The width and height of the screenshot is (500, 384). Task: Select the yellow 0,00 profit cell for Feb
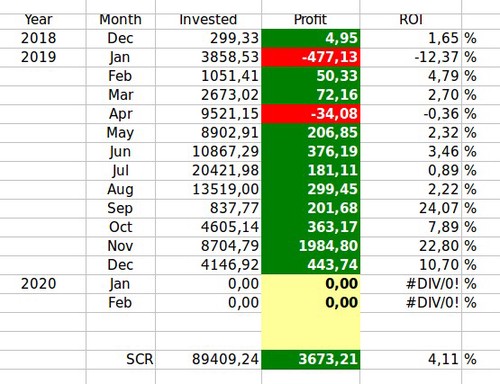(x=311, y=303)
